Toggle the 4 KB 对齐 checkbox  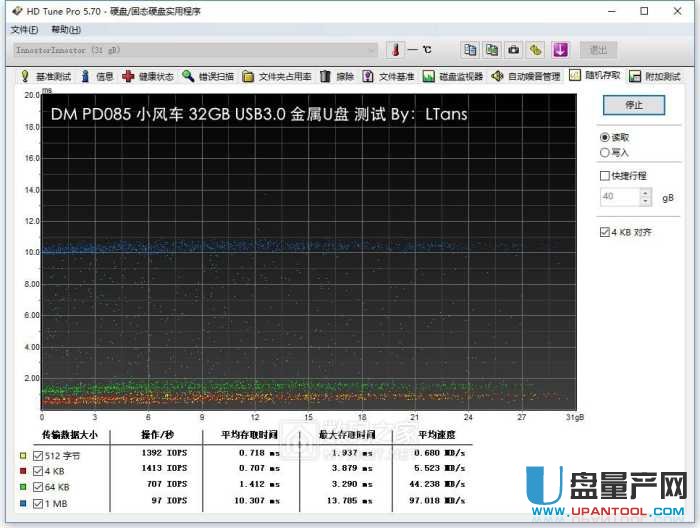click(x=605, y=232)
